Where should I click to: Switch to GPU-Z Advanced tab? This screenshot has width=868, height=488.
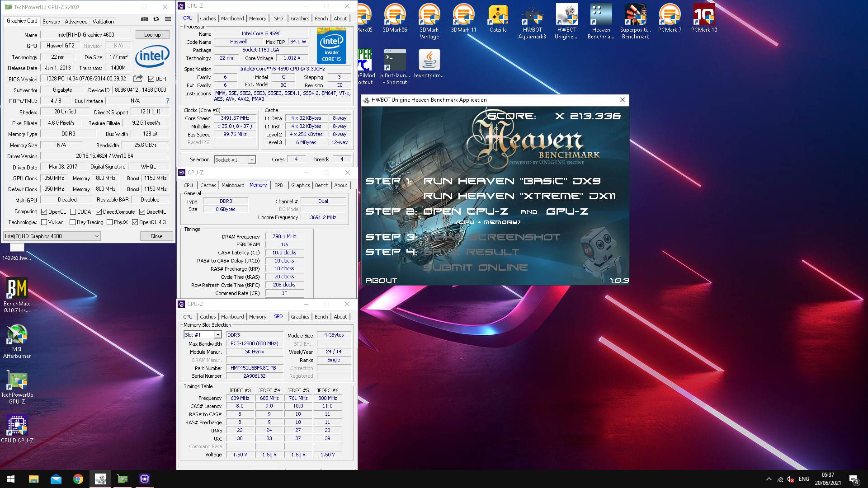76,21
